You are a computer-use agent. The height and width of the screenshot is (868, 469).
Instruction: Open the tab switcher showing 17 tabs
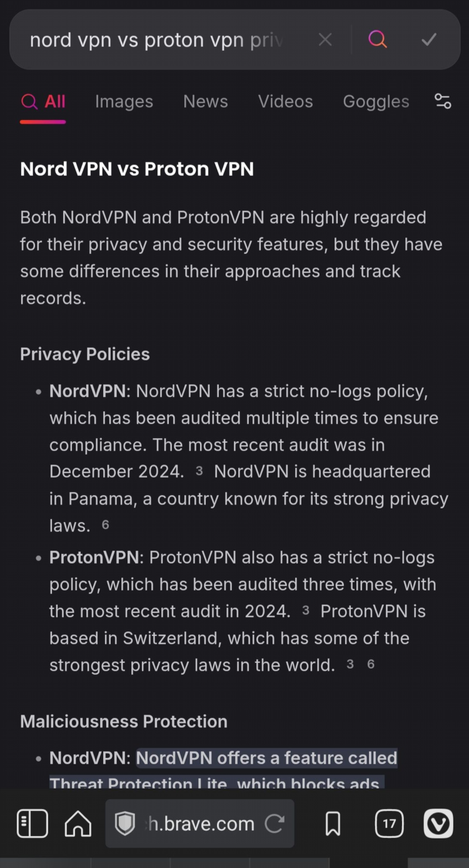click(x=389, y=824)
